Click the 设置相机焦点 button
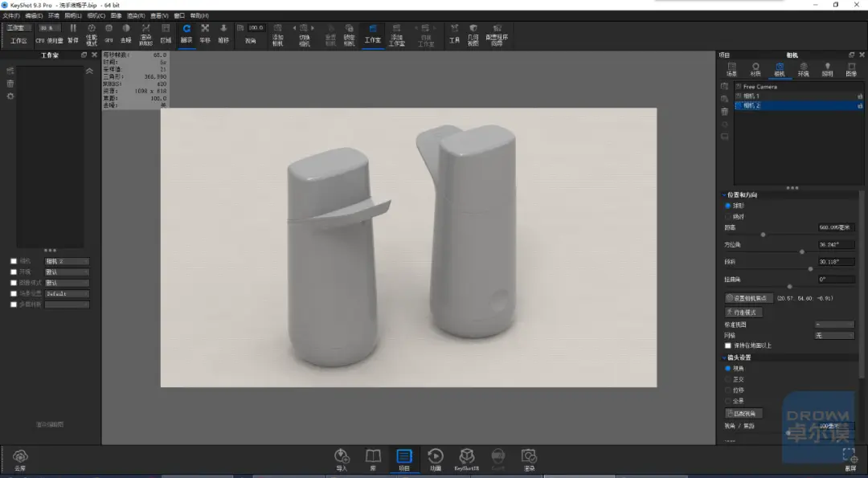Image resolution: width=868 pixels, height=478 pixels. pos(749,298)
